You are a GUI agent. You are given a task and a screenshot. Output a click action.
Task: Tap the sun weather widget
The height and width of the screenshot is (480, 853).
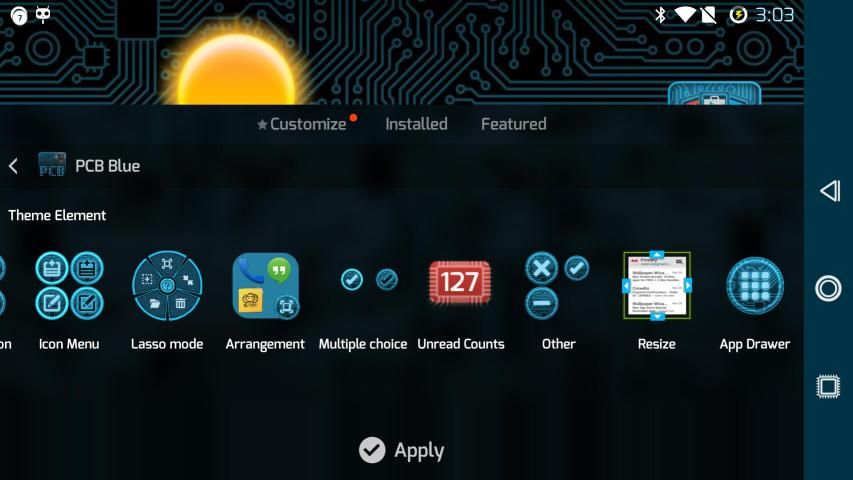[x=235, y=70]
